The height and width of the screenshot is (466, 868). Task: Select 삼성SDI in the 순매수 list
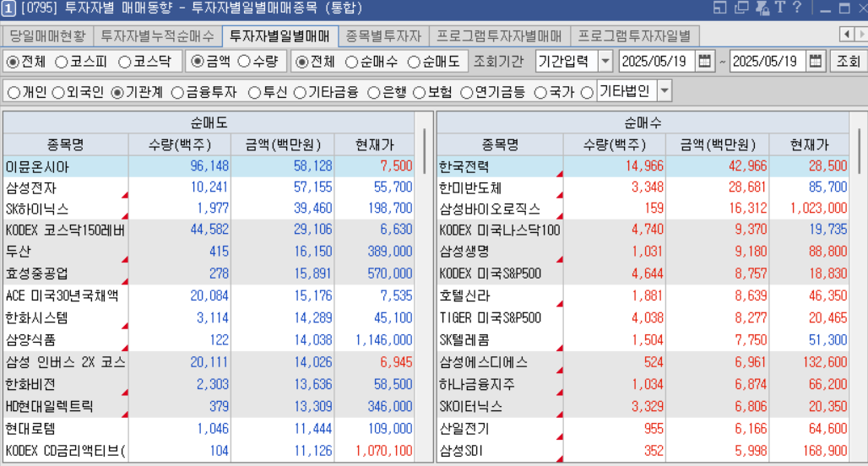click(x=643, y=451)
